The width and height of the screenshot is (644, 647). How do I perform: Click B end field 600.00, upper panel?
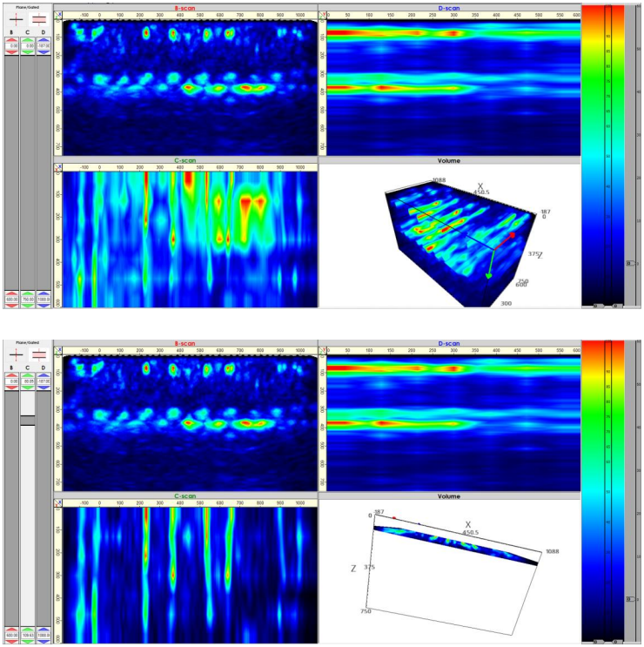pyautogui.click(x=11, y=300)
